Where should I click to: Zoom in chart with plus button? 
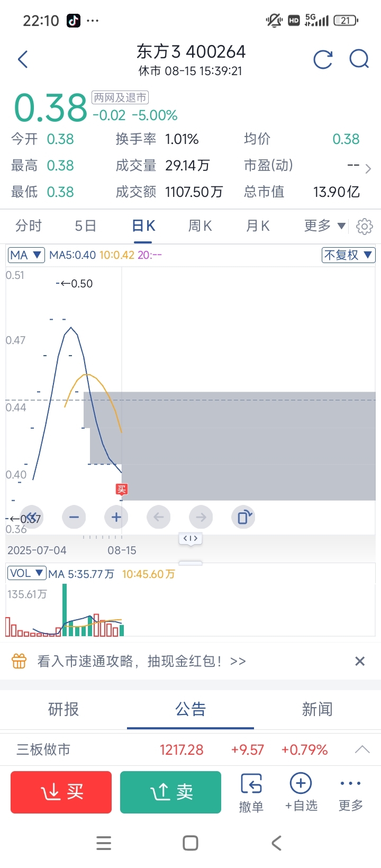click(116, 517)
